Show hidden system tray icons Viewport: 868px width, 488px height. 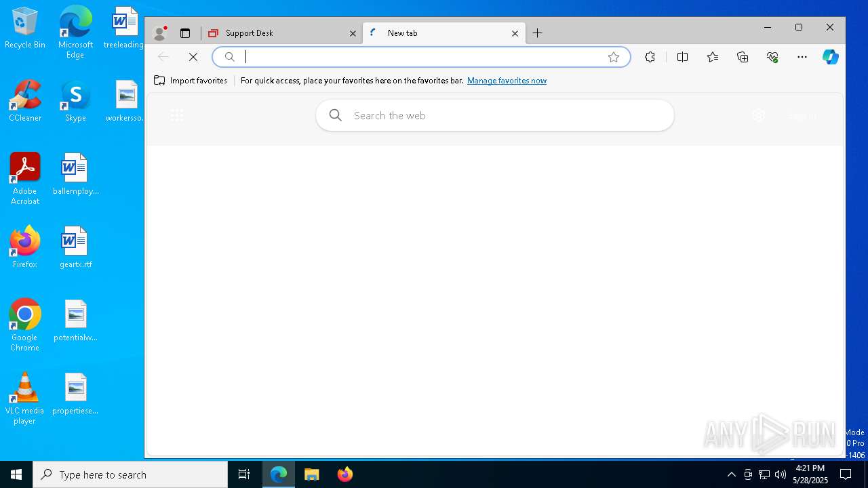coord(731,474)
